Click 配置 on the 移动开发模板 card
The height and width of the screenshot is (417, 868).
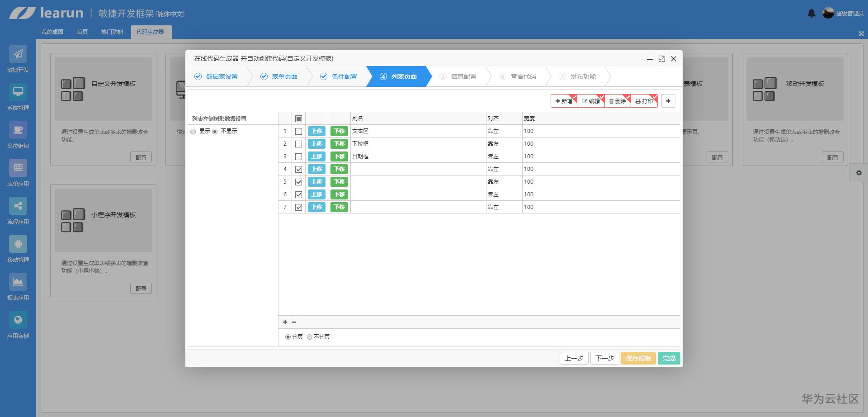pos(833,157)
